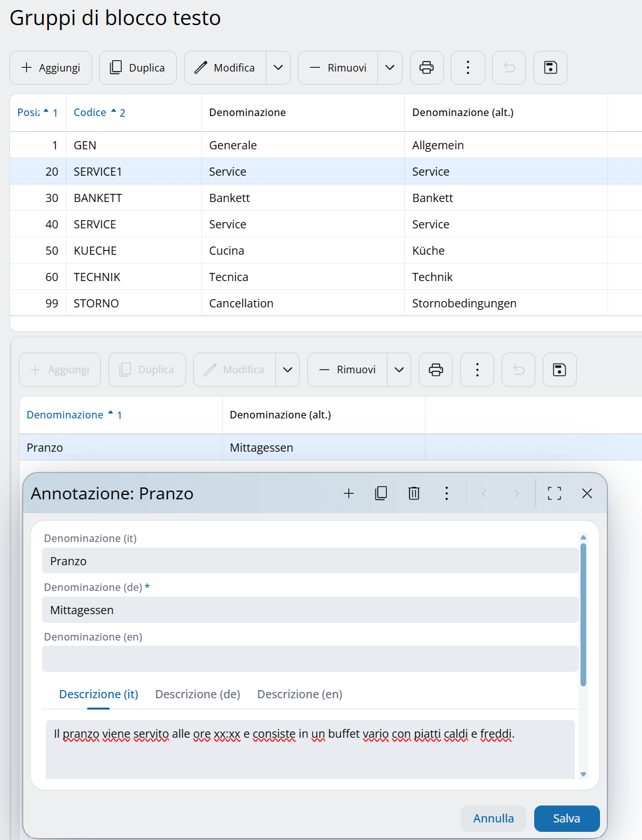Expand the Rimuovi dropdown arrow in top toolbar
The image size is (642, 840).
click(389, 68)
